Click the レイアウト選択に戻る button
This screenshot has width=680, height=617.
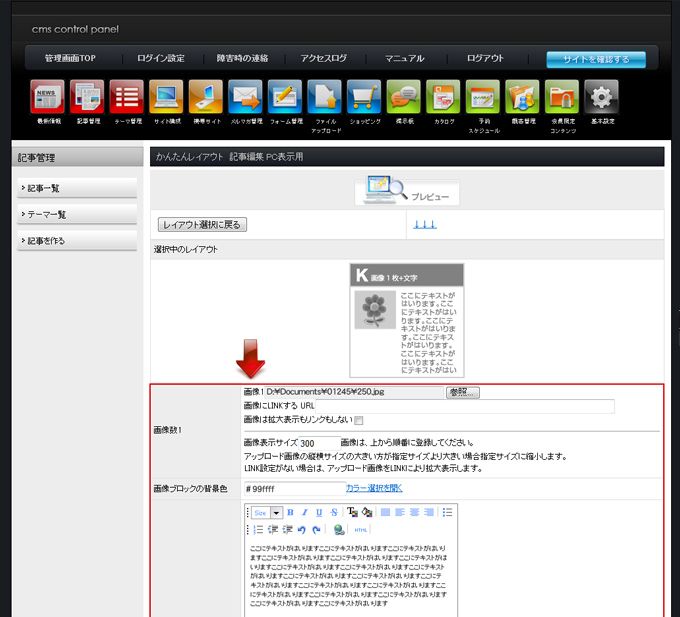click(202, 225)
